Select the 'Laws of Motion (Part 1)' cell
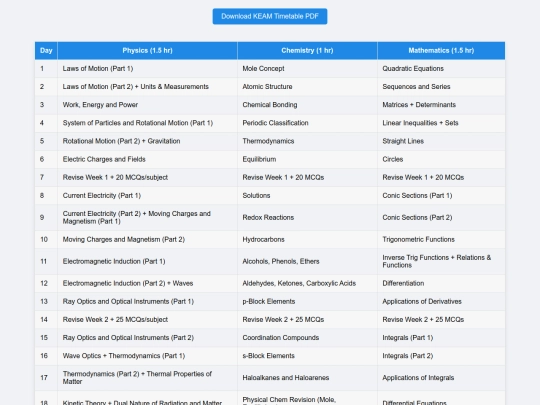 coord(147,69)
